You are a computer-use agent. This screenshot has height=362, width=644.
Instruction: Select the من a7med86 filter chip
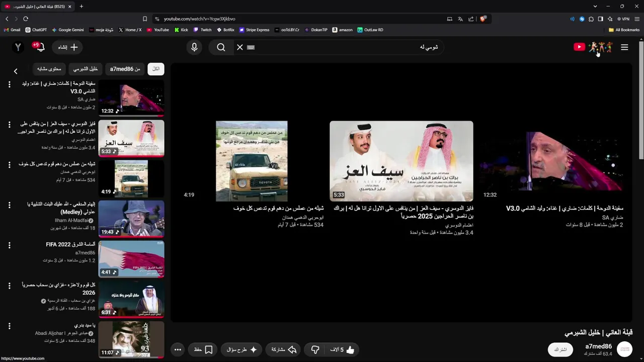pos(125,69)
